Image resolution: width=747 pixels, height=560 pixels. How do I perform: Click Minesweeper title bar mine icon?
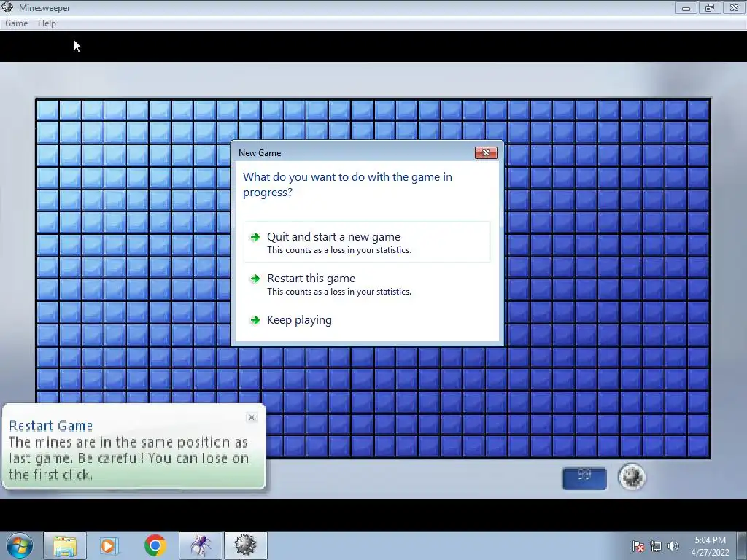pos(7,7)
